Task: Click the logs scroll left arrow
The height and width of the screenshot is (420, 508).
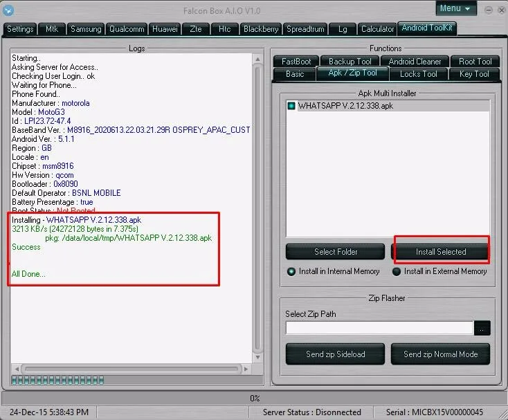Action: pos(17,369)
